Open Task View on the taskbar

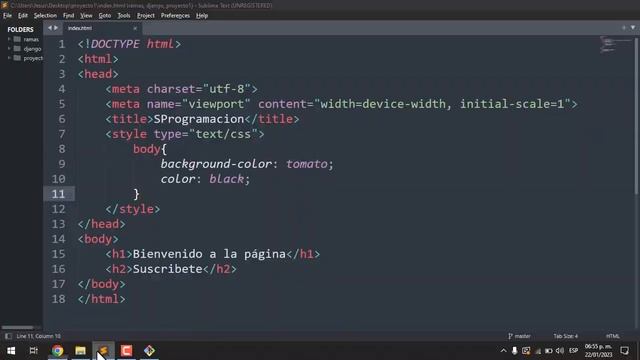pos(34,351)
